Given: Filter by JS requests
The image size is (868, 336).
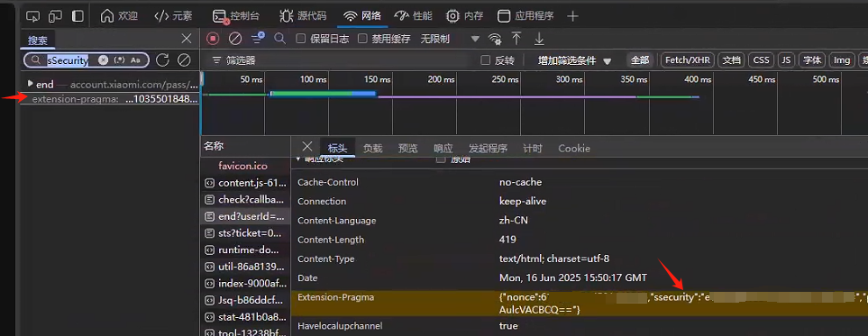Looking at the screenshot, I should pos(786,60).
